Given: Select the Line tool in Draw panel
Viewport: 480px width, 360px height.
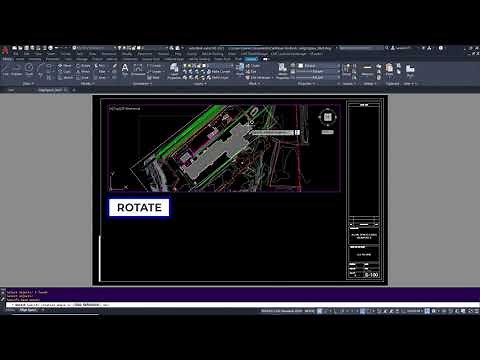Looking at the screenshot, I should pos(6,69).
